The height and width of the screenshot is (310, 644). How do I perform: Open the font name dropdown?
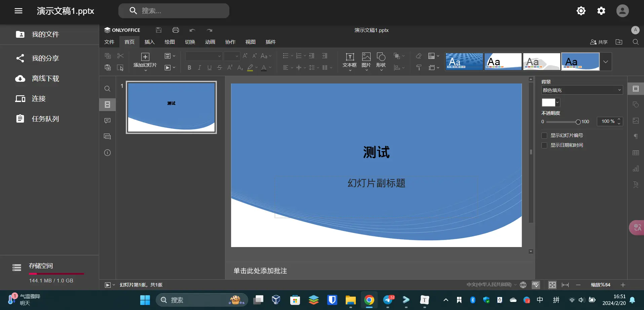tap(203, 56)
